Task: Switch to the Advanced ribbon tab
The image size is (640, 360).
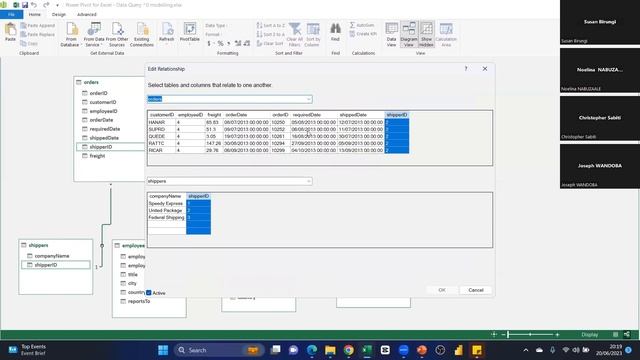Action: (87, 14)
